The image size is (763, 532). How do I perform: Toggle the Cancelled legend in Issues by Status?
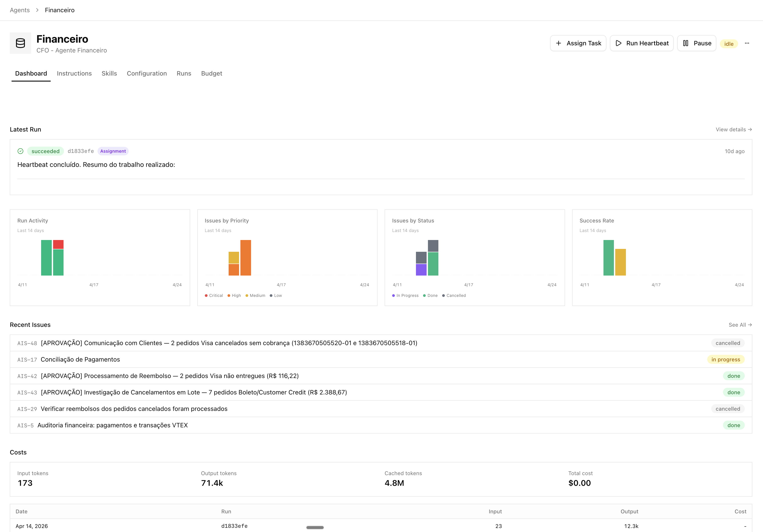point(454,295)
